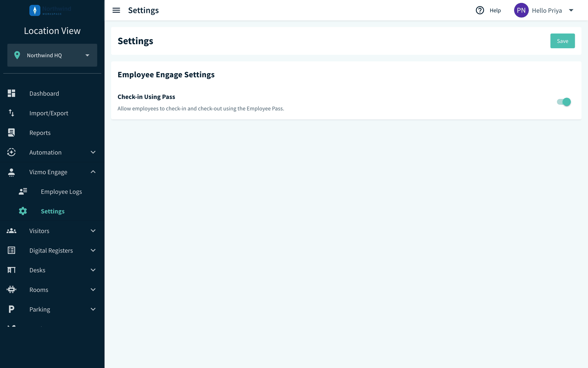Collapse the Vizmo Engage chevron

coord(93,172)
